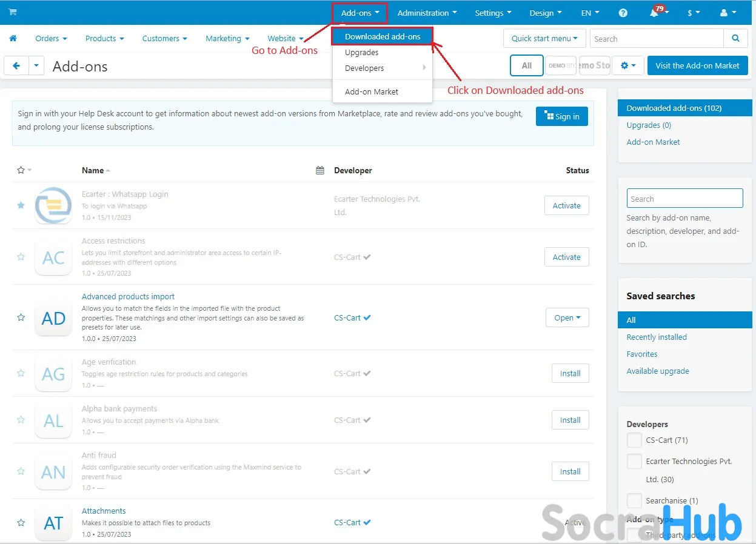Open the Upgrades (0) sidebar link
The height and width of the screenshot is (544, 756).
coord(649,125)
